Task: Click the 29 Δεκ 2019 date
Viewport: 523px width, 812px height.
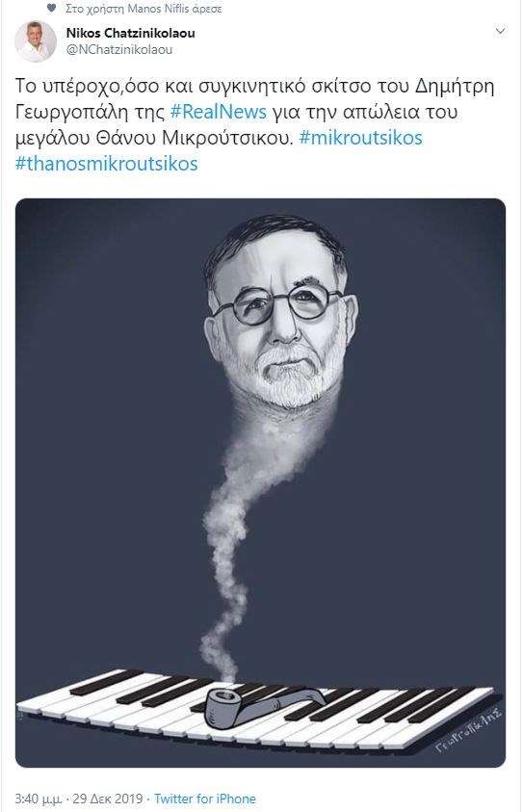Action: pyautogui.click(x=108, y=799)
